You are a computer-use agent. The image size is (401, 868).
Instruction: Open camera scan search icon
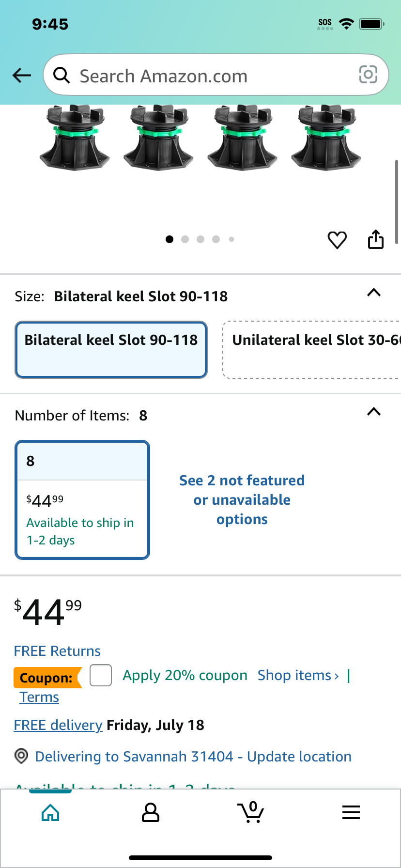pos(368,75)
